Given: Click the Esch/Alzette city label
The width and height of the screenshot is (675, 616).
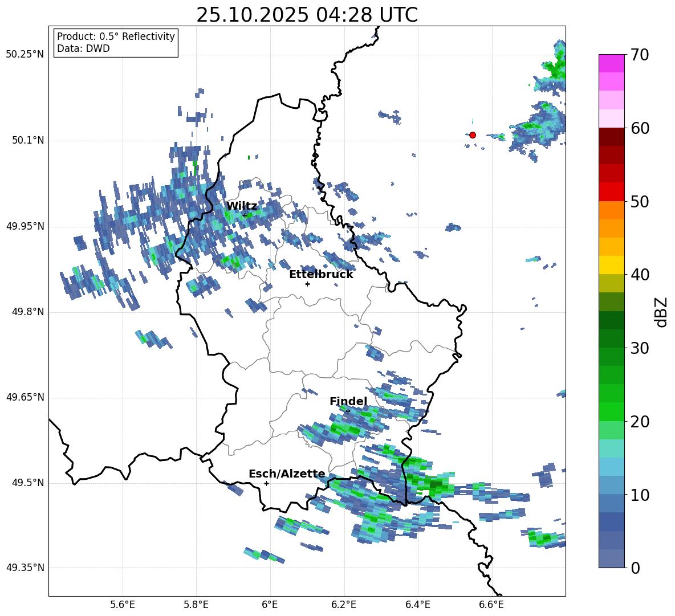Looking at the screenshot, I should 287,474.
